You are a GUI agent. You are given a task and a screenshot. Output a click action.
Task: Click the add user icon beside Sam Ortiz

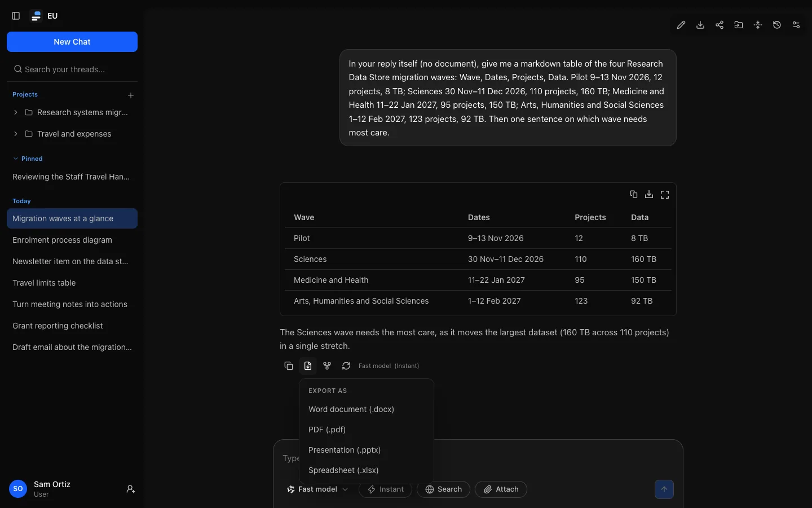pyautogui.click(x=131, y=489)
